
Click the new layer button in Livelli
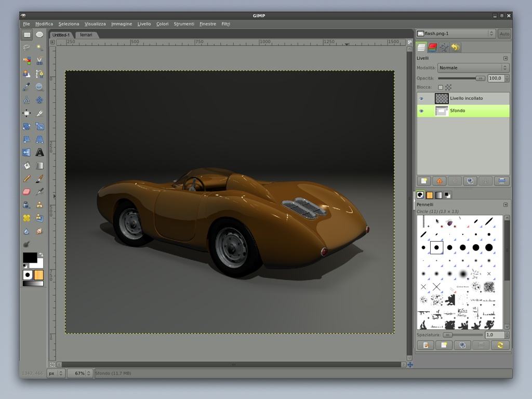424,181
